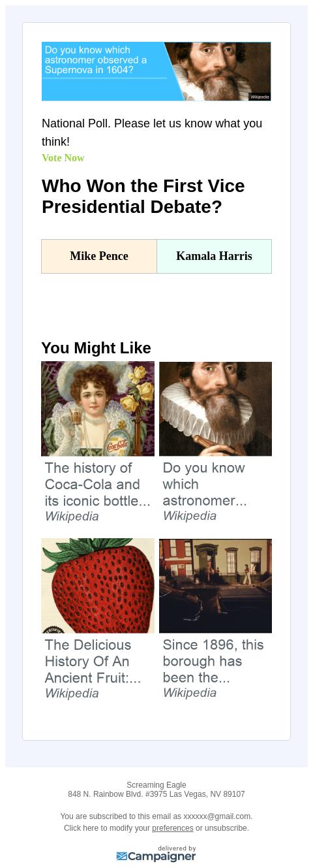Open the borough street scene thumbnail

(x=215, y=586)
